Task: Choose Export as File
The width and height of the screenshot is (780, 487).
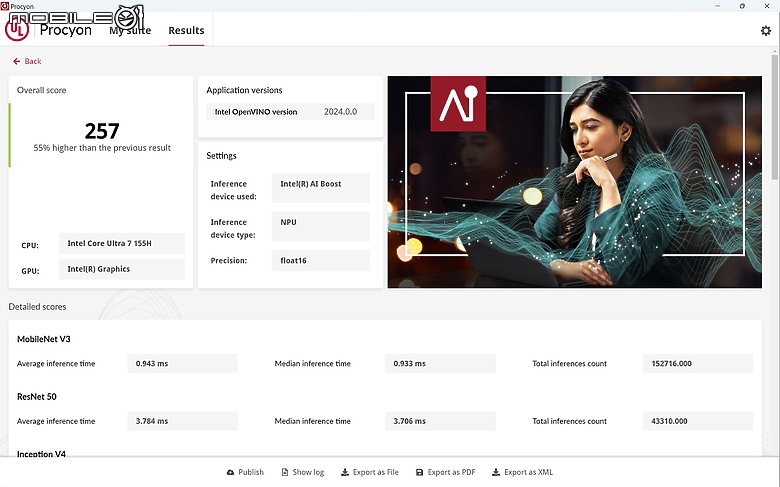Action: [x=370, y=472]
